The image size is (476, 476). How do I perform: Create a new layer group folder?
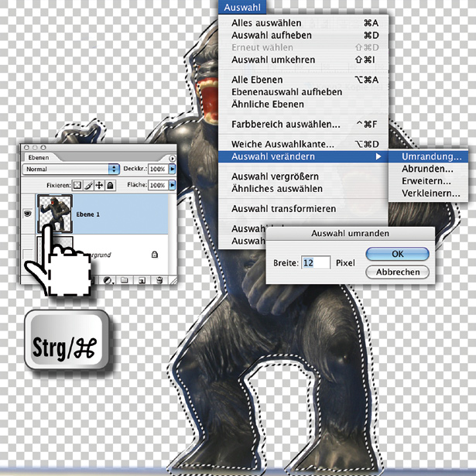(x=125, y=280)
